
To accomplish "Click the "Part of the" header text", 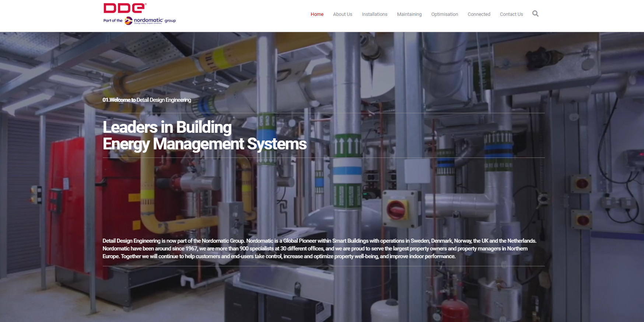I will point(113,21).
